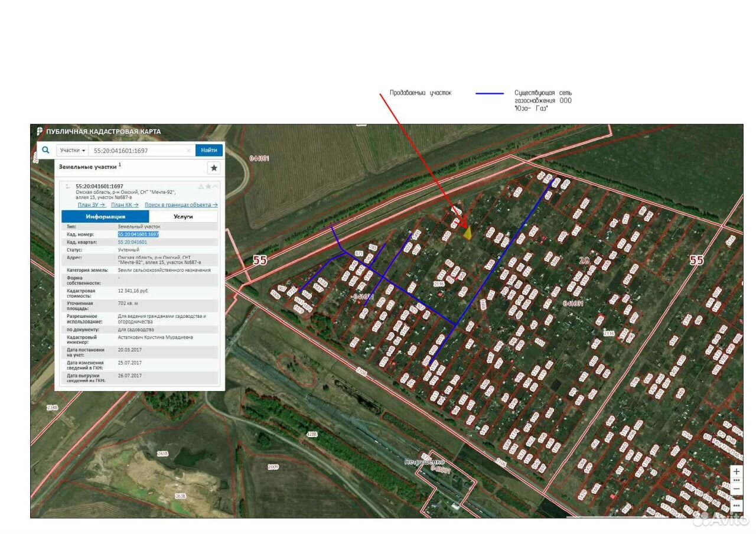The height and width of the screenshot is (534, 756).
Task: Click the magnifier search icon
Action: tap(45, 150)
